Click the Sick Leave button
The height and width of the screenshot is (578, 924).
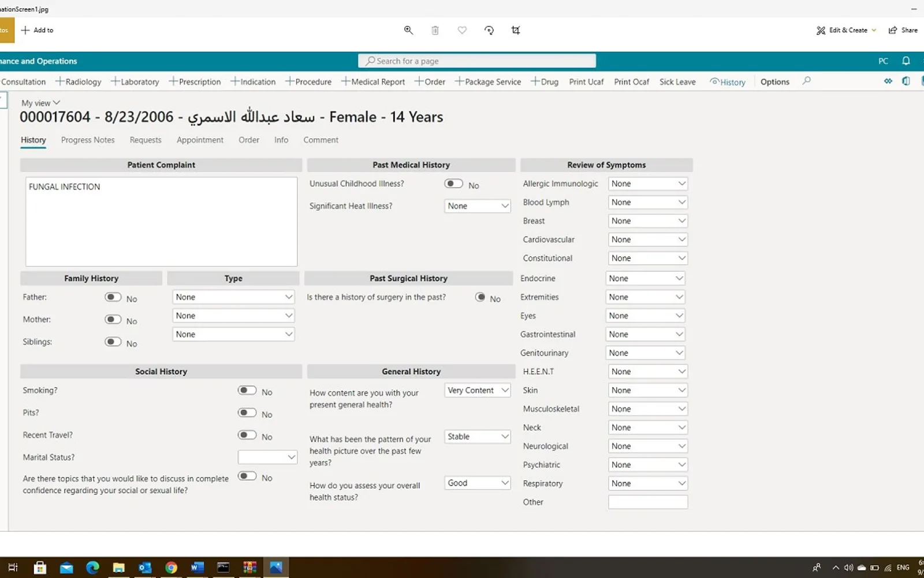pos(677,81)
